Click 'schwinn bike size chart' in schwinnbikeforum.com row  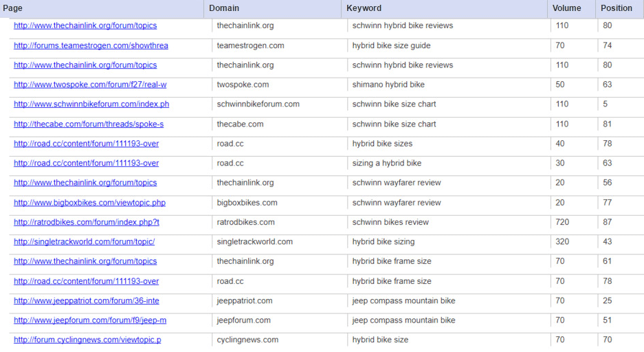point(395,104)
